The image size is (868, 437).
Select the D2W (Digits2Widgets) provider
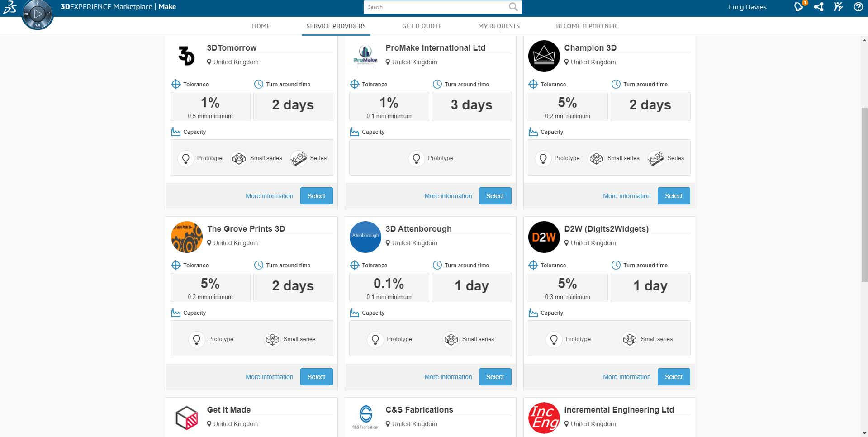pyautogui.click(x=674, y=377)
